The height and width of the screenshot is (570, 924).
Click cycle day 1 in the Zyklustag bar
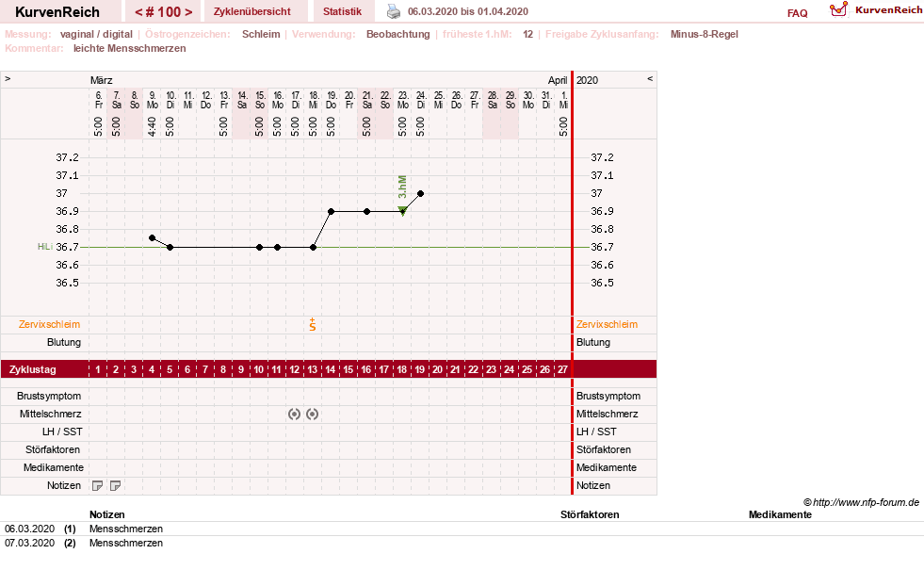pos(98,369)
